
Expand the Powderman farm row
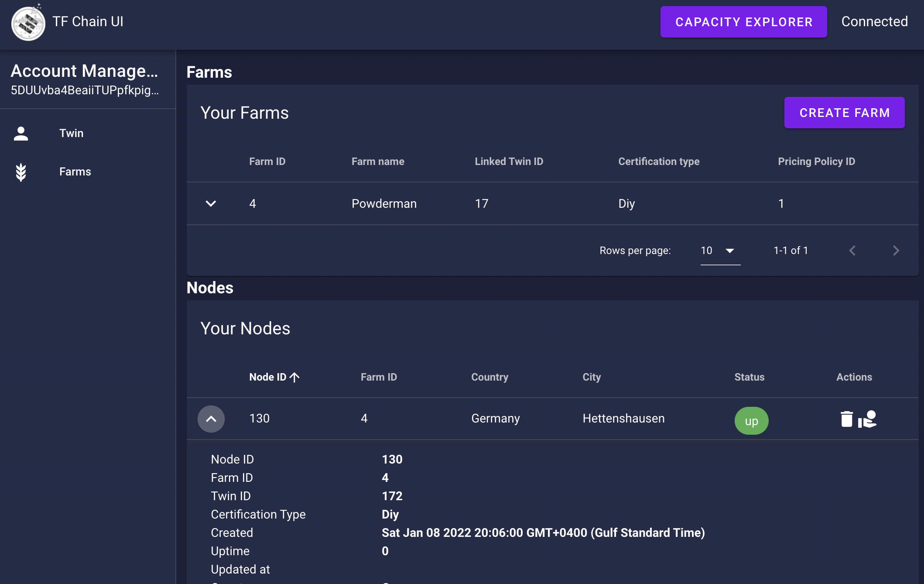point(211,203)
